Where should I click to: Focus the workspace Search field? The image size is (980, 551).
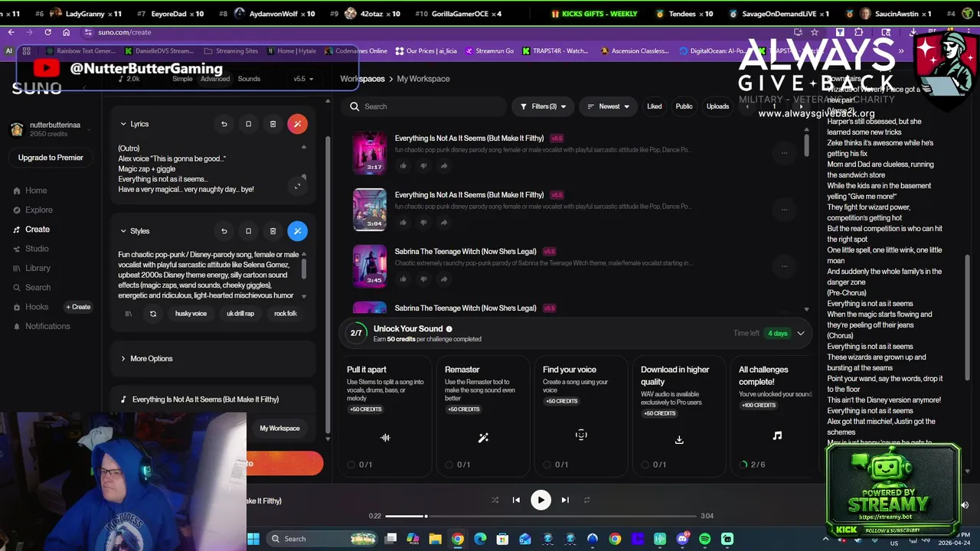tap(423, 106)
